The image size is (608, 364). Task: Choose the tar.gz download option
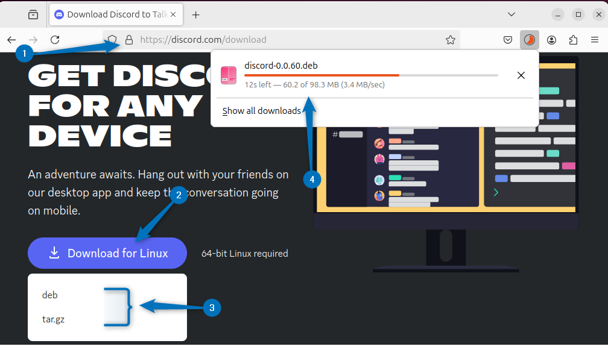pos(53,319)
